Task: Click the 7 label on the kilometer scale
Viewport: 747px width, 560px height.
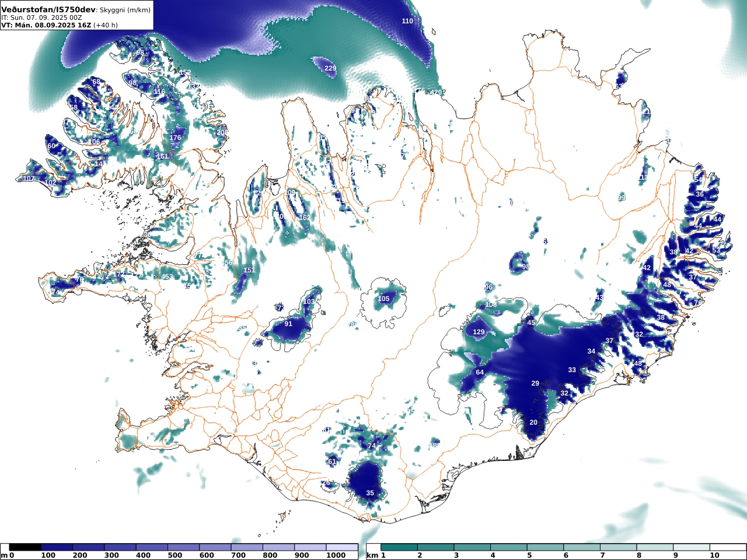Action: (x=602, y=555)
